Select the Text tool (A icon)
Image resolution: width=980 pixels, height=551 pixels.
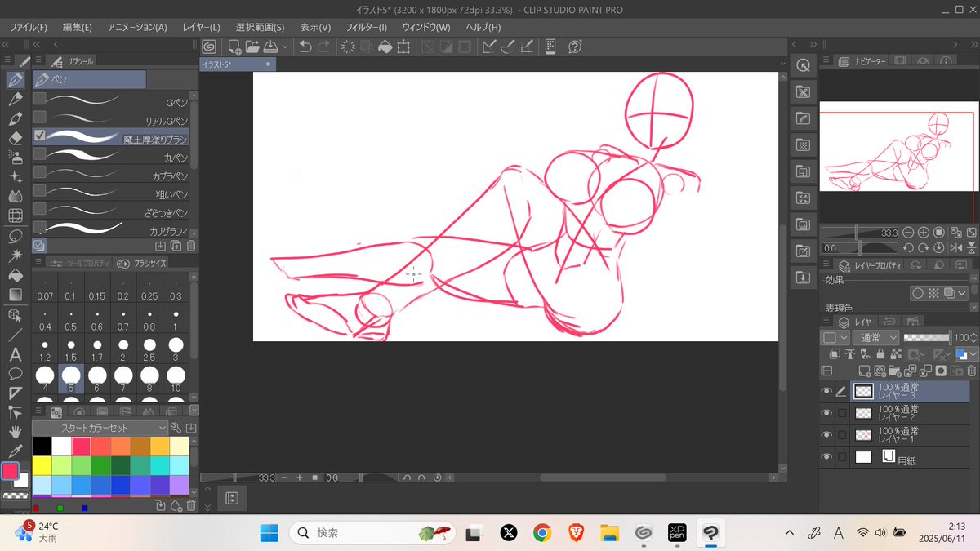[x=15, y=354]
